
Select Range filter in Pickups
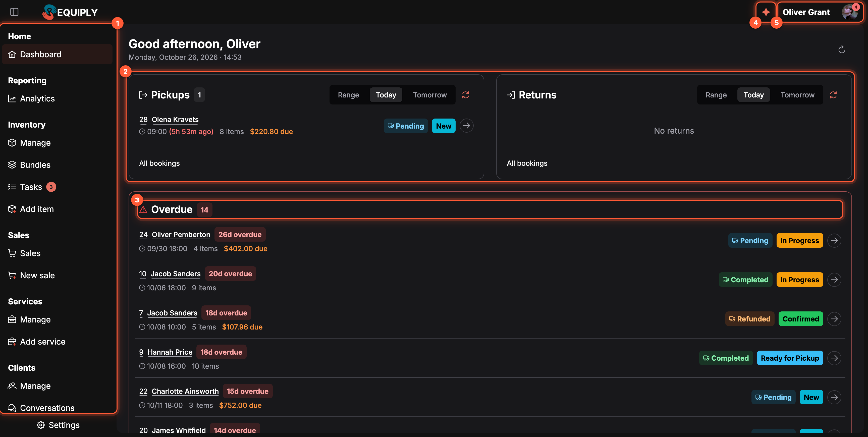click(348, 95)
